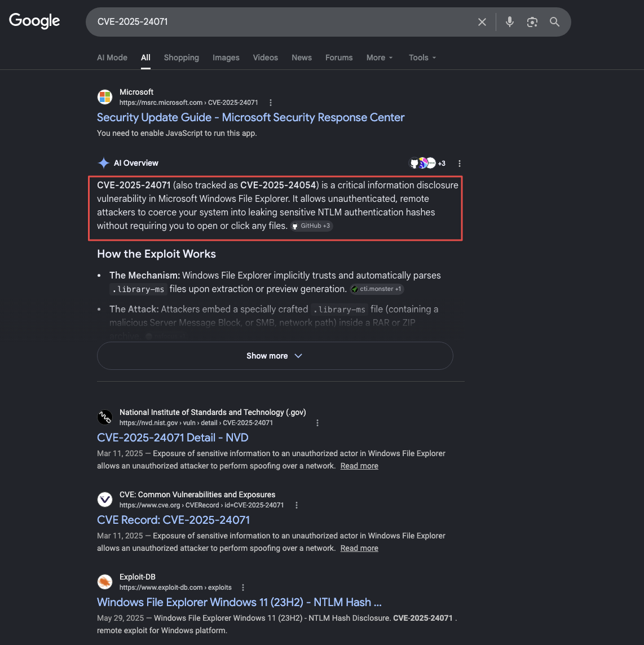Open options menu for Exploit-DB result
Screen dimensions: 644x645
243,587
